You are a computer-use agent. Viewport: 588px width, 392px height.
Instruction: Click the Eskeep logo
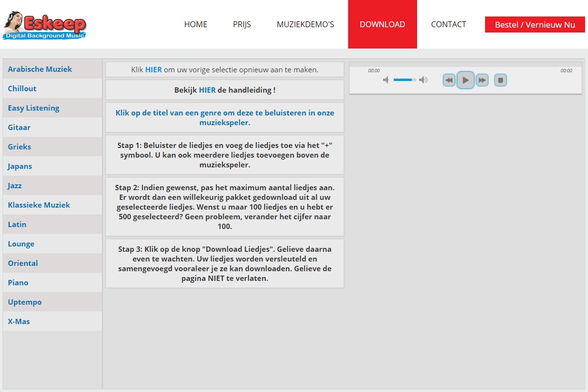[x=45, y=25]
